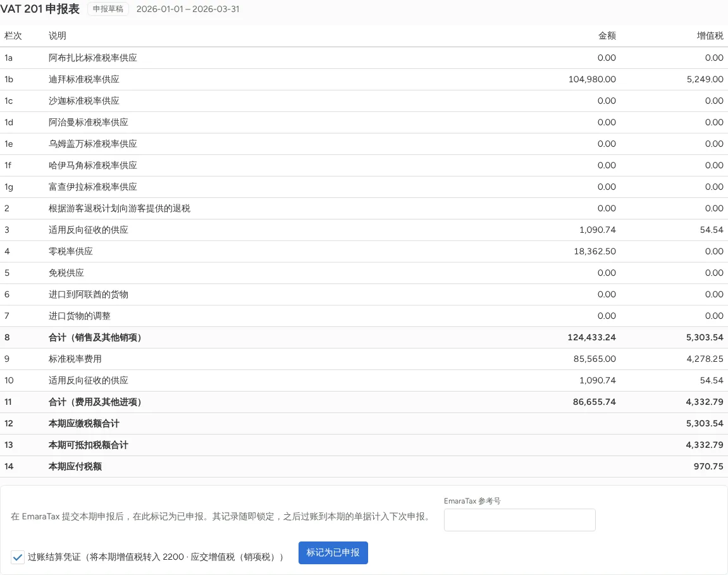Viewport: 728px width, 575px height.
Task: Select the 阿布扎比标准税率供应 row label
Action: pyautogui.click(x=93, y=58)
